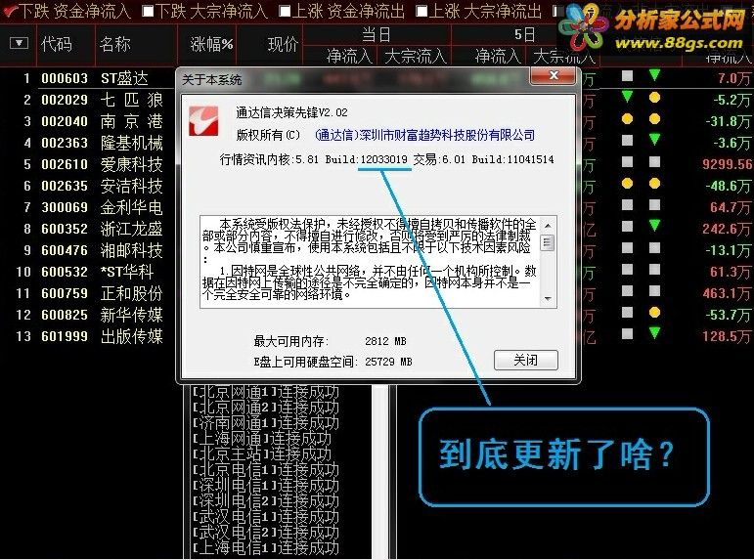754x560 pixels.
Task: Click the 5日 group header
Action: tap(524, 34)
